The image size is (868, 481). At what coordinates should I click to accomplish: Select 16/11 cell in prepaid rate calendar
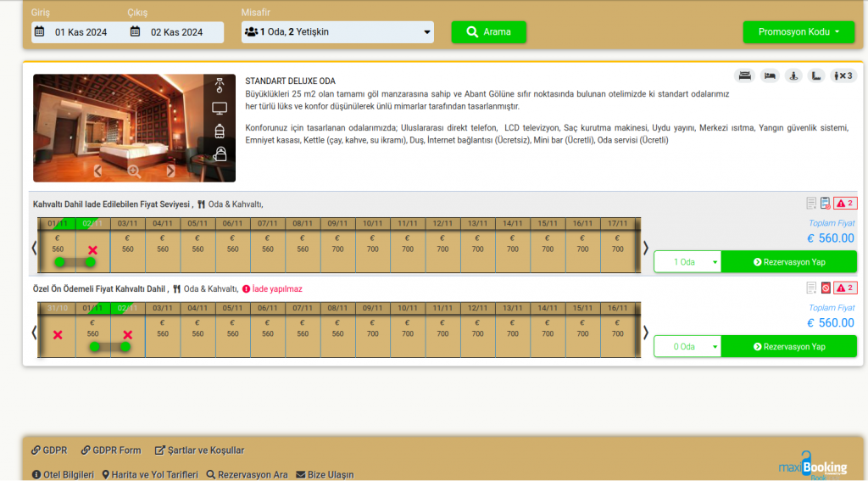618,329
